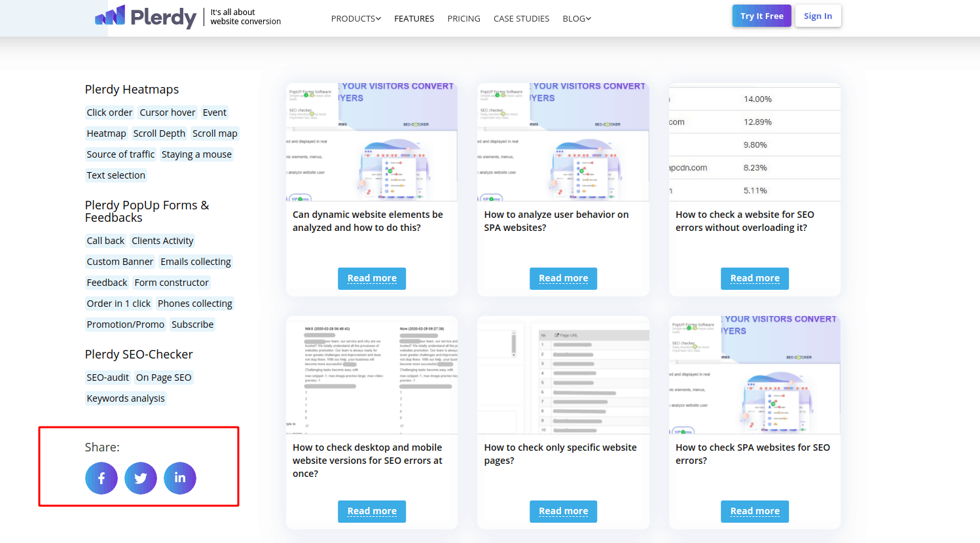Click the Plerdy Heatmaps heading

tap(132, 90)
